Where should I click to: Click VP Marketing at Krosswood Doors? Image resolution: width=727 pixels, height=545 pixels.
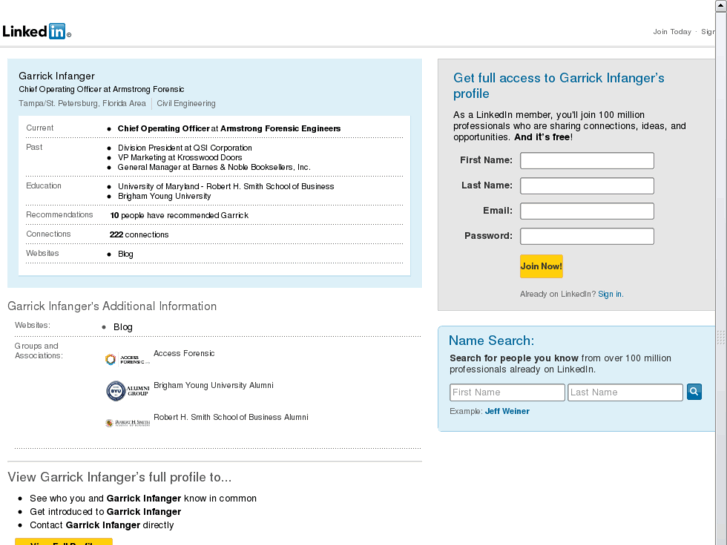click(x=179, y=158)
